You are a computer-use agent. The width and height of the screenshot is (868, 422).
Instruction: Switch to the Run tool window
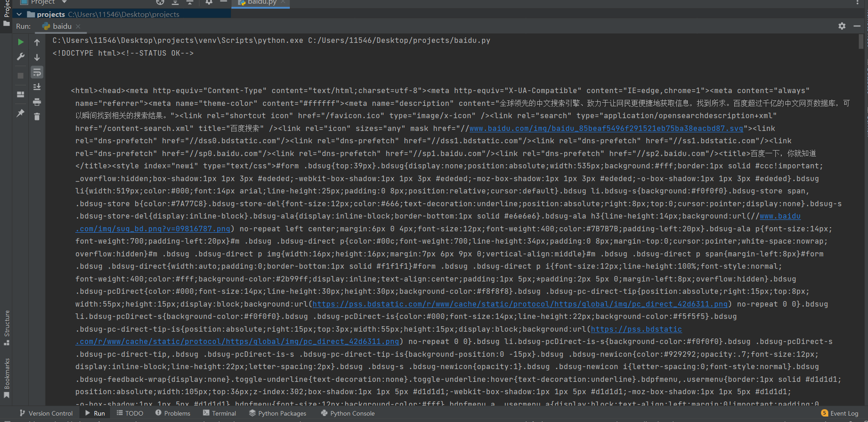(95, 413)
